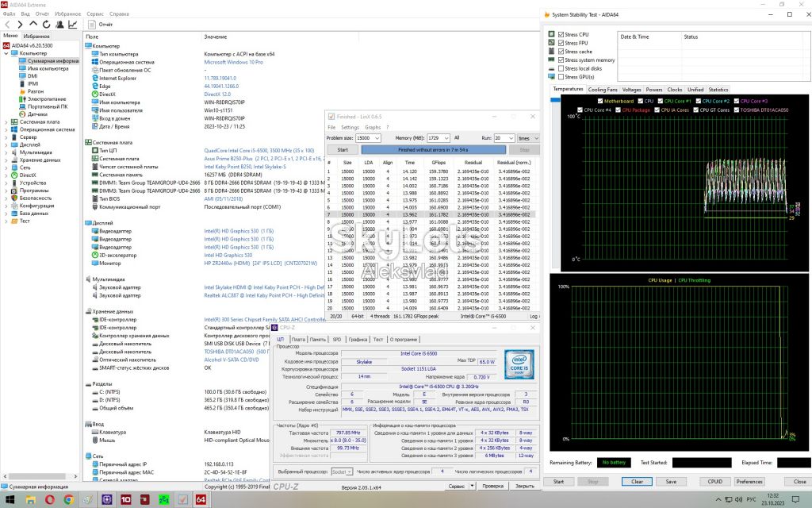The image size is (812, 508).
Task: Enable the Stress local disks checkbox
Action: pos(561,68)
